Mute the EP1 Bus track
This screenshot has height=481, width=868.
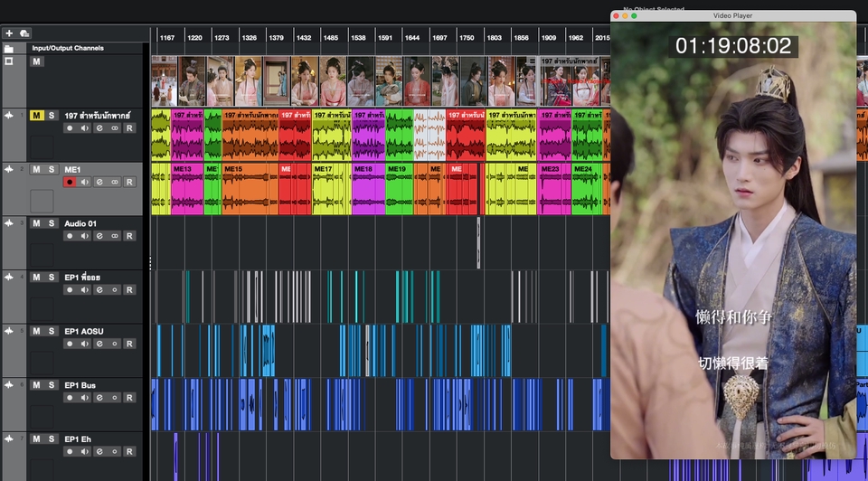coord(36,384)
